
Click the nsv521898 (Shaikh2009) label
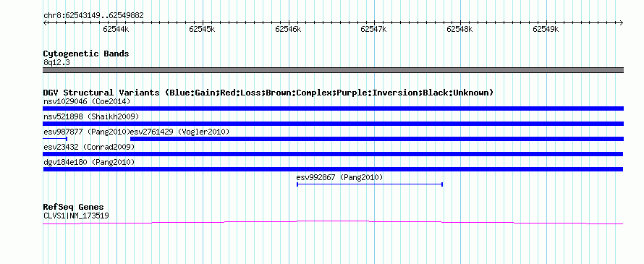click(x=91, y=116)
